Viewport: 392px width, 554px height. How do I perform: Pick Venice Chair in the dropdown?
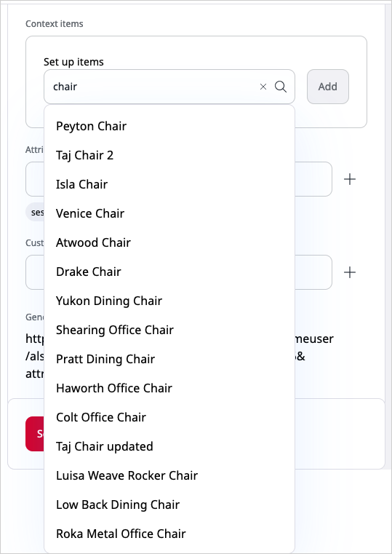click(x=169, y=213)
